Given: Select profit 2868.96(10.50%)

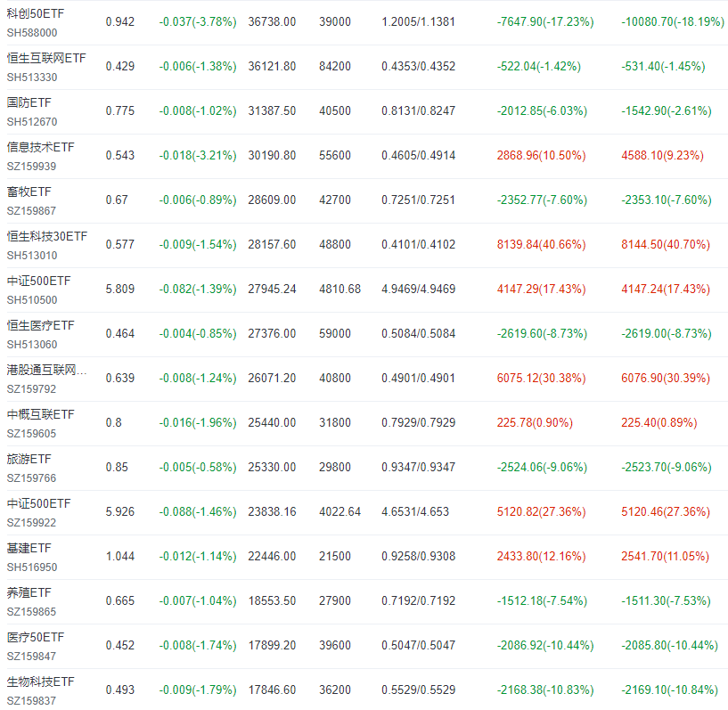Looking at the screenshot, I should coord(542,156).
